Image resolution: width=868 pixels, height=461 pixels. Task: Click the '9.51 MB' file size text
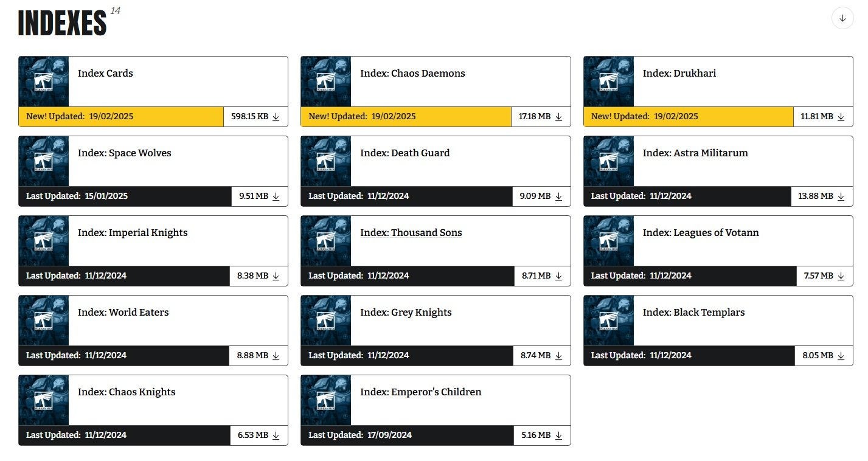coord(254,196)
